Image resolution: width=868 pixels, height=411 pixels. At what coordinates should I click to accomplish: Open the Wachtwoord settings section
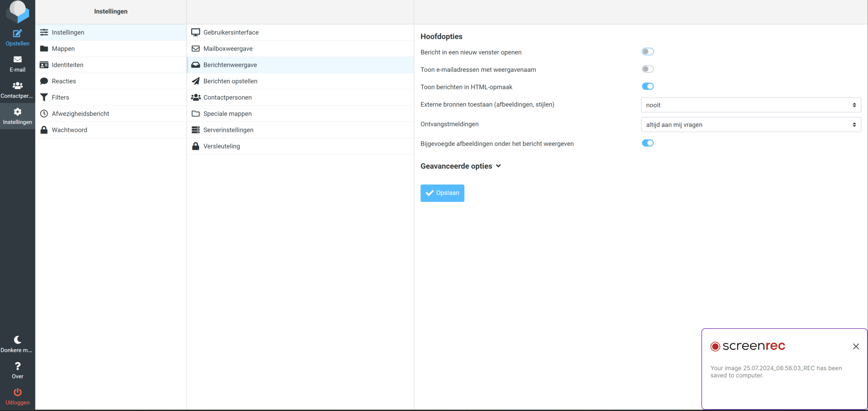coord(111,130)
